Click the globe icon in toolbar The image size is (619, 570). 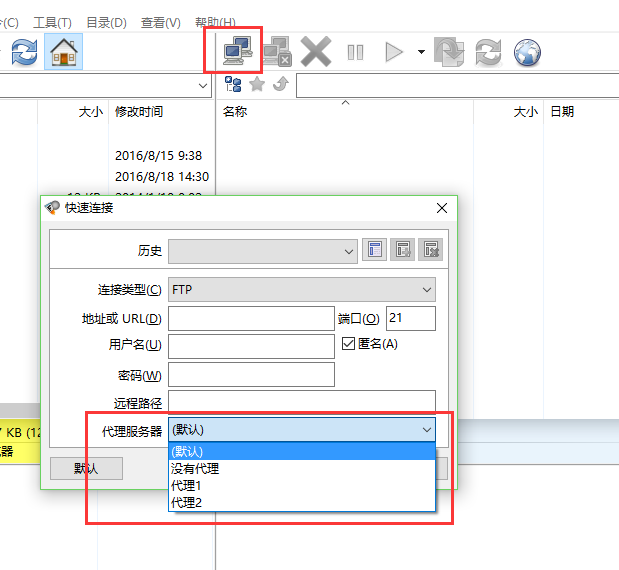(528, 52)
